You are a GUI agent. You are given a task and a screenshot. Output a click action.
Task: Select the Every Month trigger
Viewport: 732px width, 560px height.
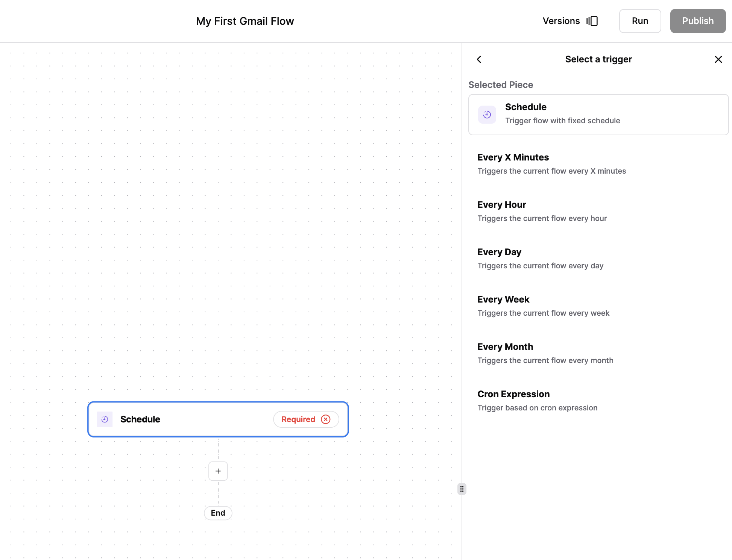point(598,353)
